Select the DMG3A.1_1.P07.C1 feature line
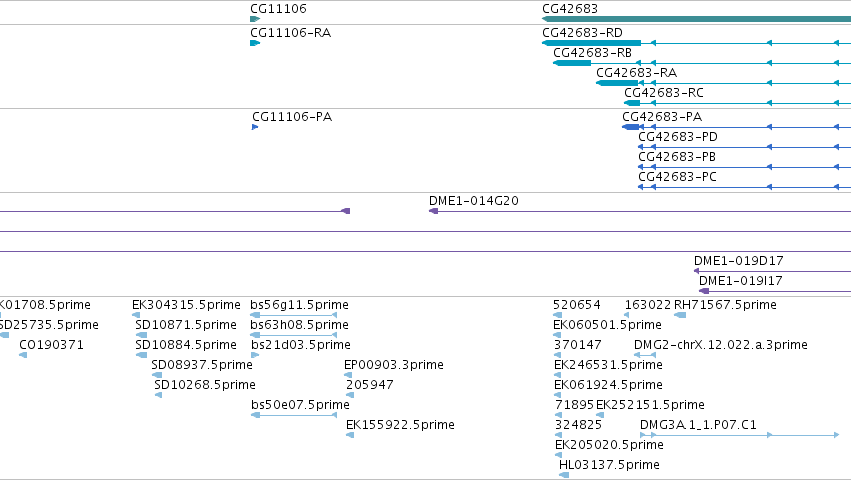 [x=740, y=435]
